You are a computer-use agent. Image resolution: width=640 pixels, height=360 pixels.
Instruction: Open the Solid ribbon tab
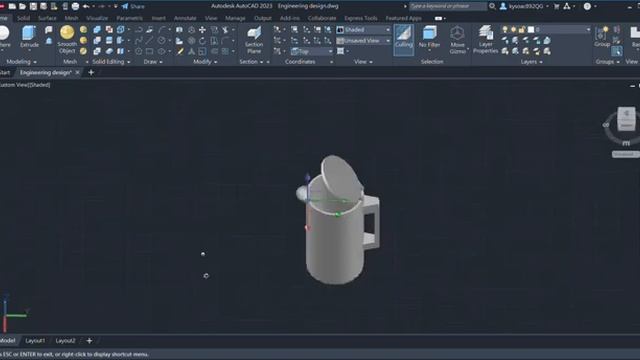click(23, 18)
